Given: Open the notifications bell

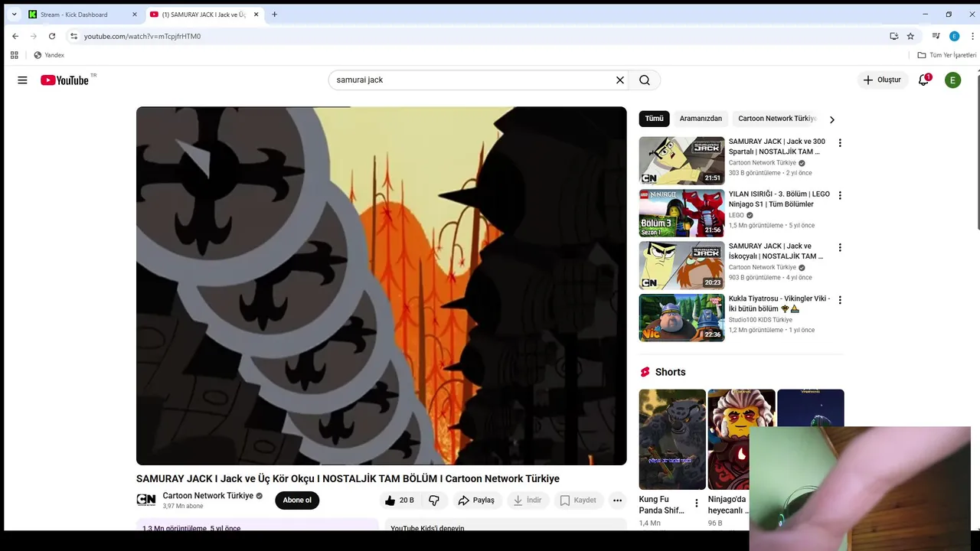Looking at the screenshot, I should pyautogui.click(x=923, y=80).
